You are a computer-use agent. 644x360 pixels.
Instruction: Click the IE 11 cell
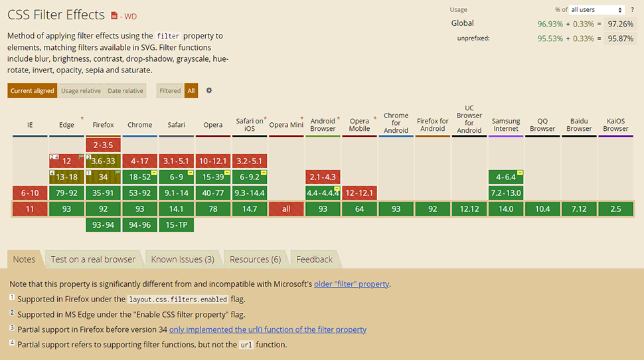pyautogui.click(x=30, y=209)
